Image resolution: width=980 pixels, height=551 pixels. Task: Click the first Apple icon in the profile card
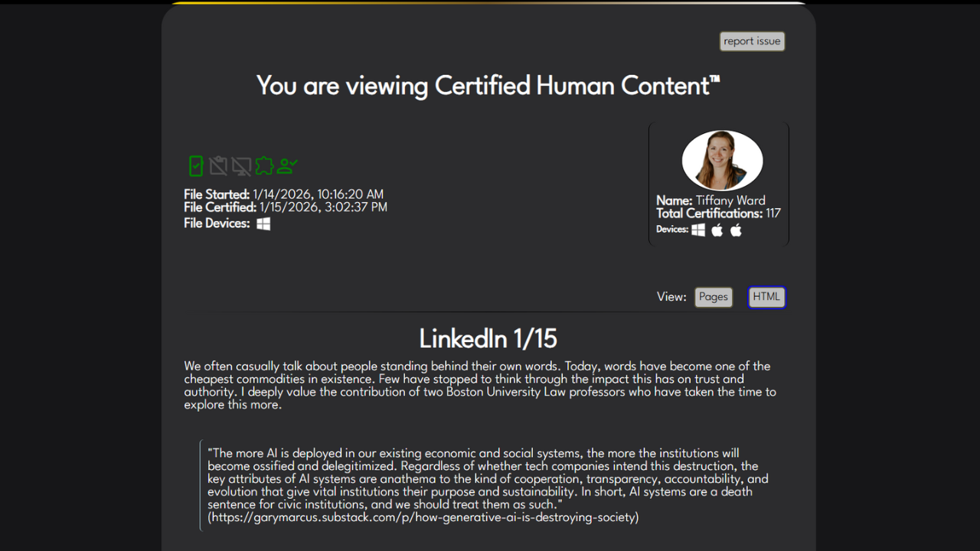(x=717, y=230)
